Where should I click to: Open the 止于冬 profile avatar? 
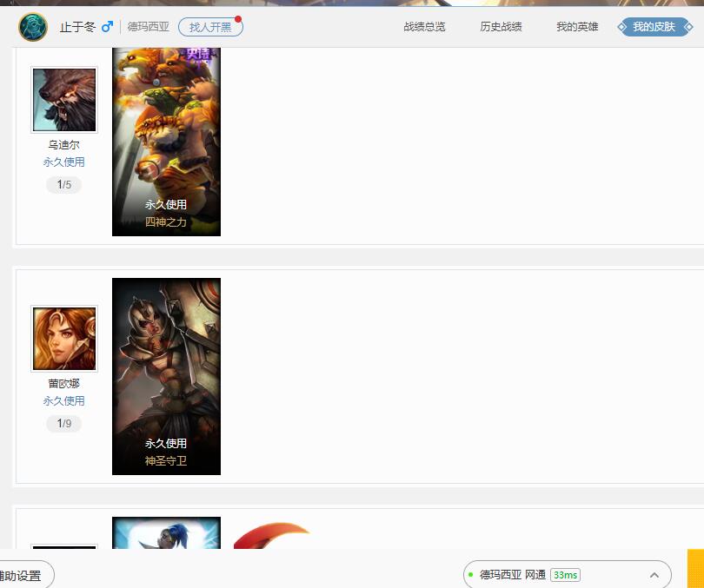click(x=33, y=27)
